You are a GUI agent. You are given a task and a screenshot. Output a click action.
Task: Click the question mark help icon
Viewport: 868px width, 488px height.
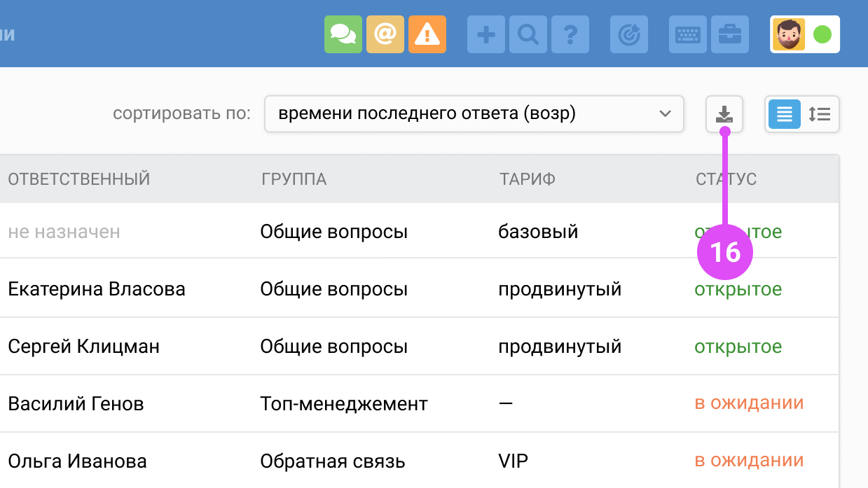pyautogui.click(x=570, y=34)
